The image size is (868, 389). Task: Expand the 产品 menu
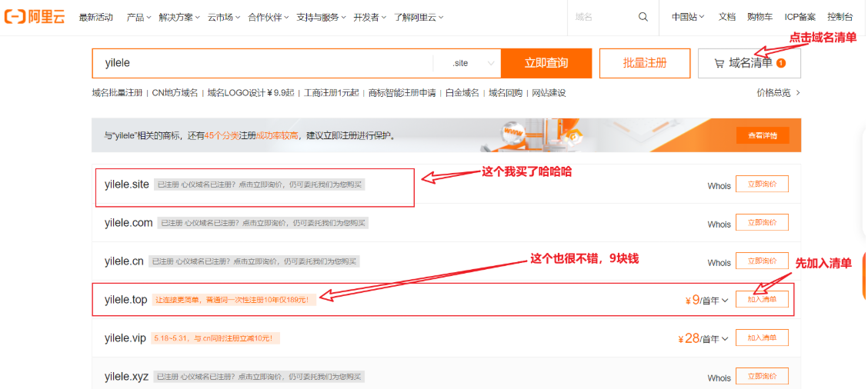(x=139, y=17)
